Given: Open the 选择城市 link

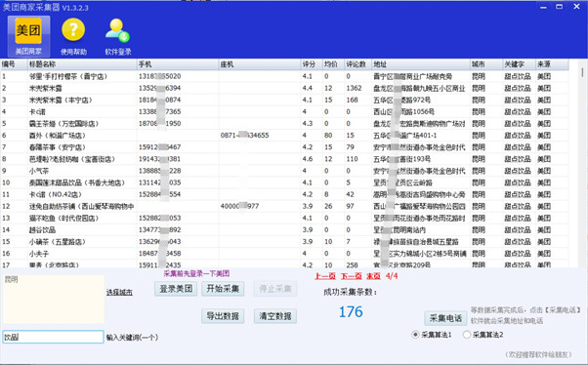Looking at the screenshot, I should [x=119, y=293].
